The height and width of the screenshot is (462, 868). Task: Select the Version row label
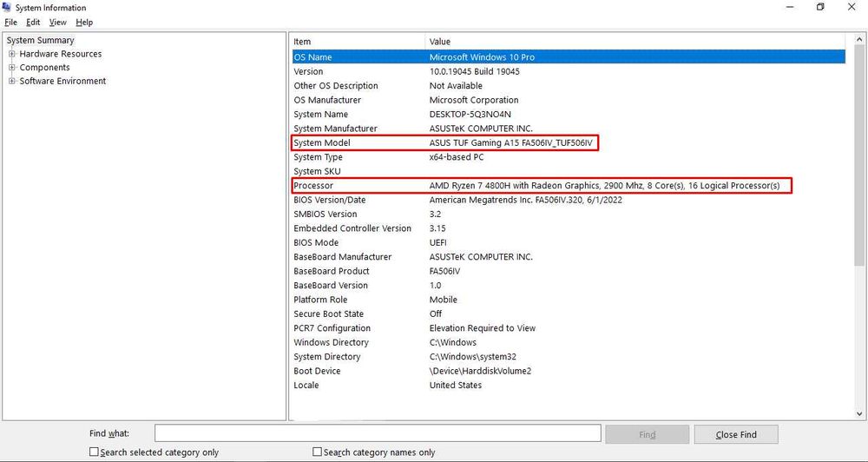308,71
